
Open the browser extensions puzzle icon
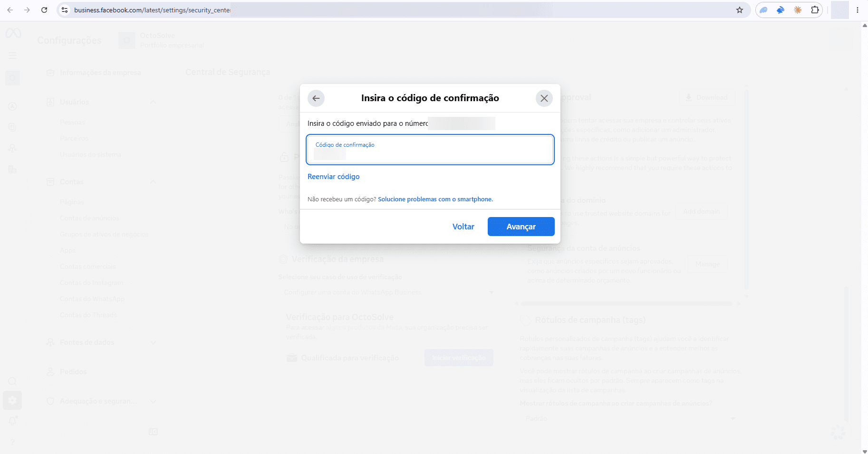coord(815,10)
